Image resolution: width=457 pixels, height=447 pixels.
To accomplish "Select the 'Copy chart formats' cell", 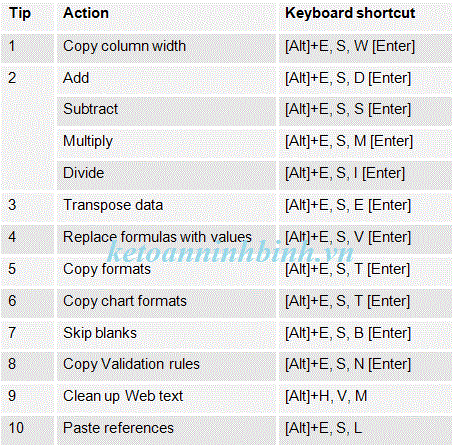I will [166, 303].
